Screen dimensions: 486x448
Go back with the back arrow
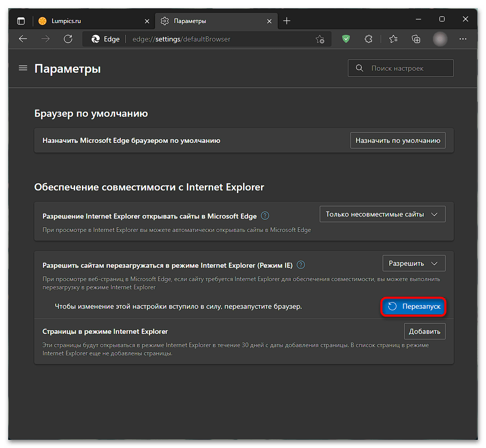[23, 39]
